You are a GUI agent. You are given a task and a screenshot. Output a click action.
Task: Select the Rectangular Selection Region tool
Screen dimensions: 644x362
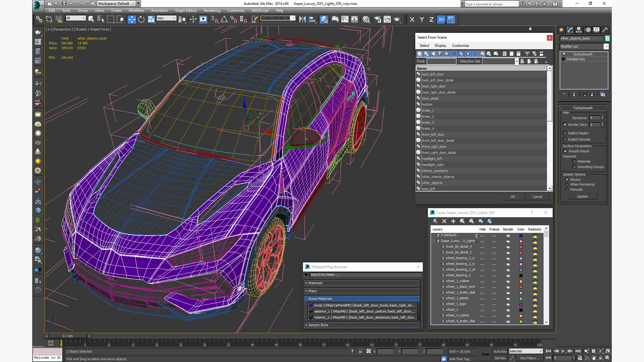pos(110,19)
